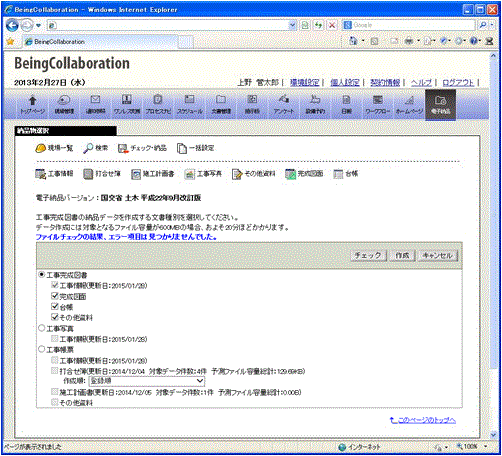Open the 日報 navigation icon
Viewport: 502px width, 456px height.
(346, 104)
